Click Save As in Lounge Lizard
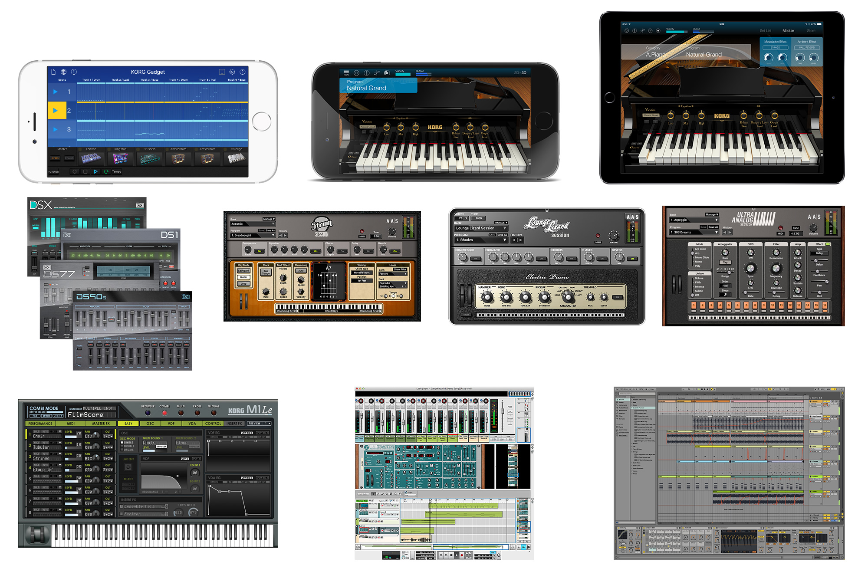 [503, 235]
